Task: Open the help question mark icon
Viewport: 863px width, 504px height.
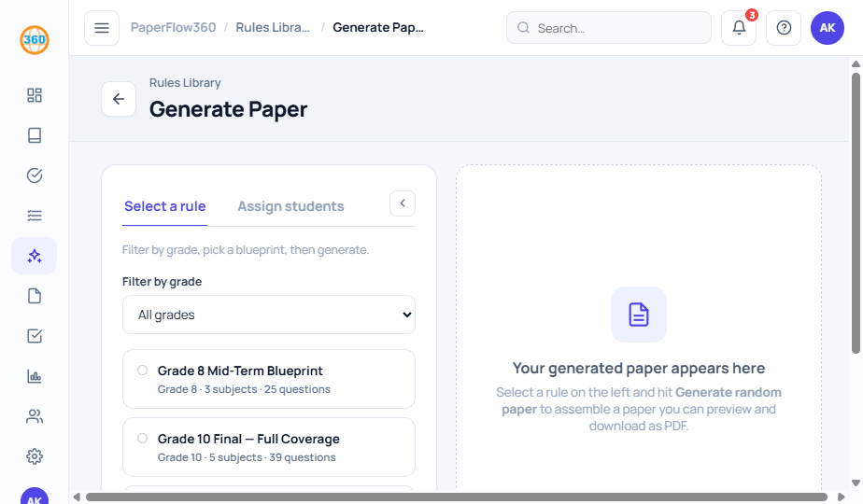Action: 784,28
